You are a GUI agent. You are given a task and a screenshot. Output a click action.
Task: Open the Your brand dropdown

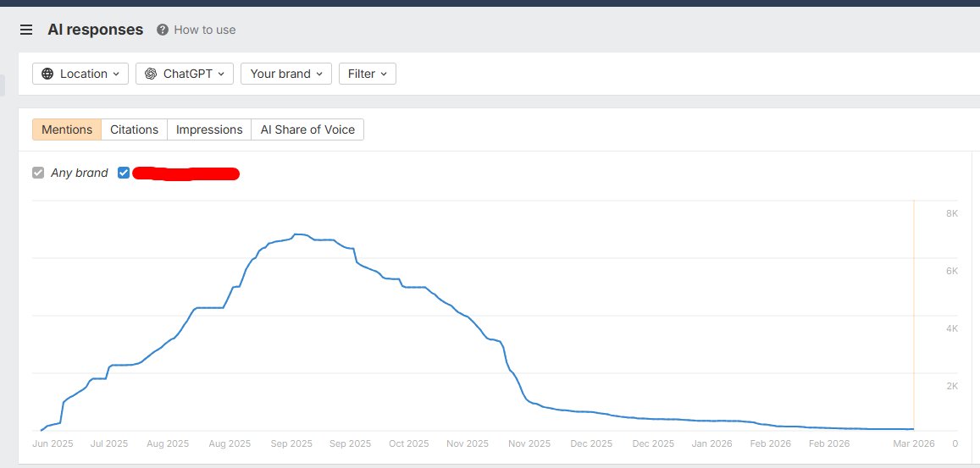(285, 74)
